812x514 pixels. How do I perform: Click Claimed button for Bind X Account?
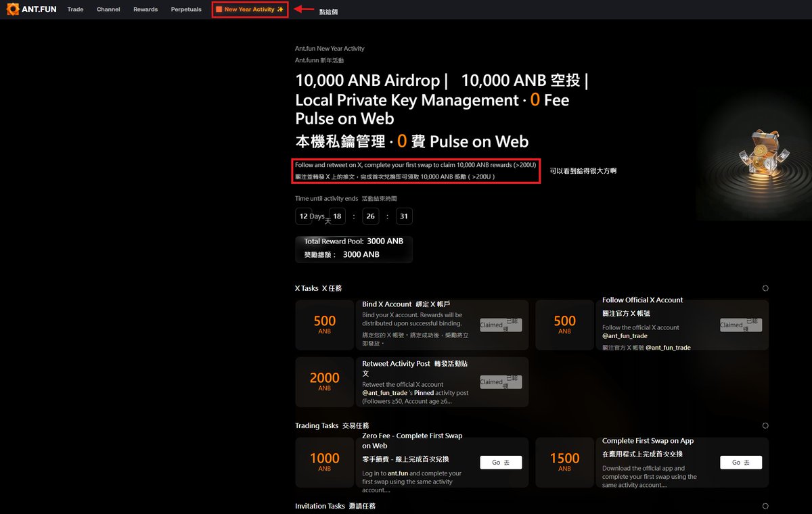501,325
